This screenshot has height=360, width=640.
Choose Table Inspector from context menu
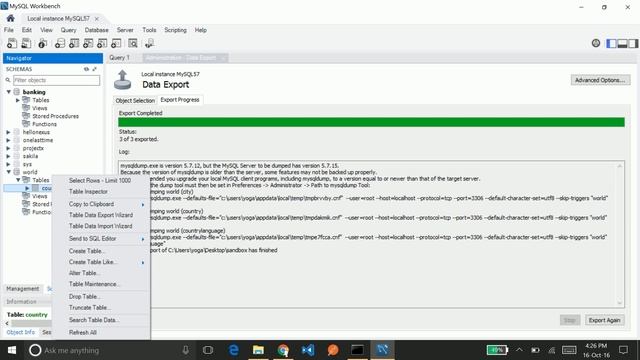click(88, 191)
